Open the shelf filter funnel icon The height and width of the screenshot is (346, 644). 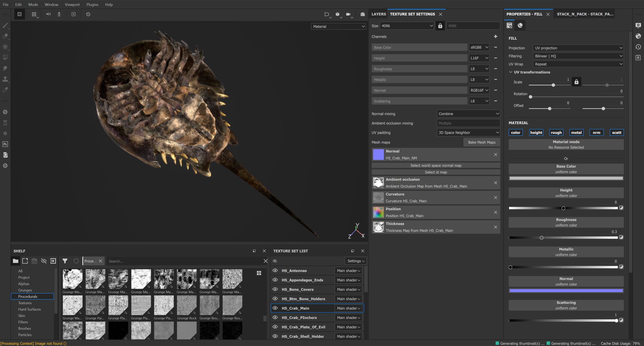65,261
